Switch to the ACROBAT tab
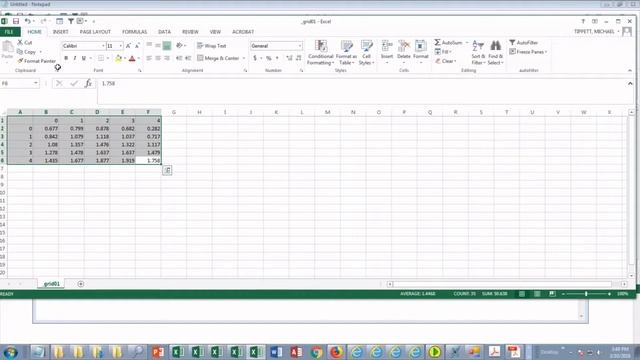This screenshot has width=640, height=360. coord(243,32)
